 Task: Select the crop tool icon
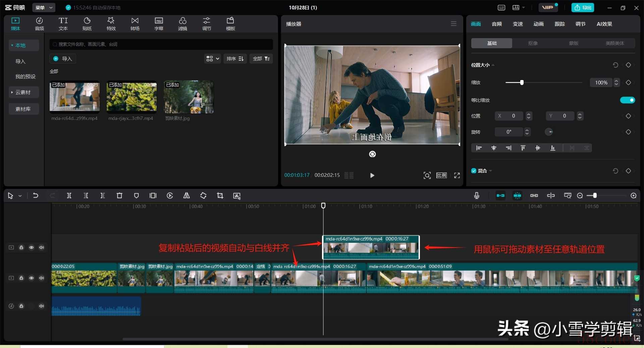220,196
